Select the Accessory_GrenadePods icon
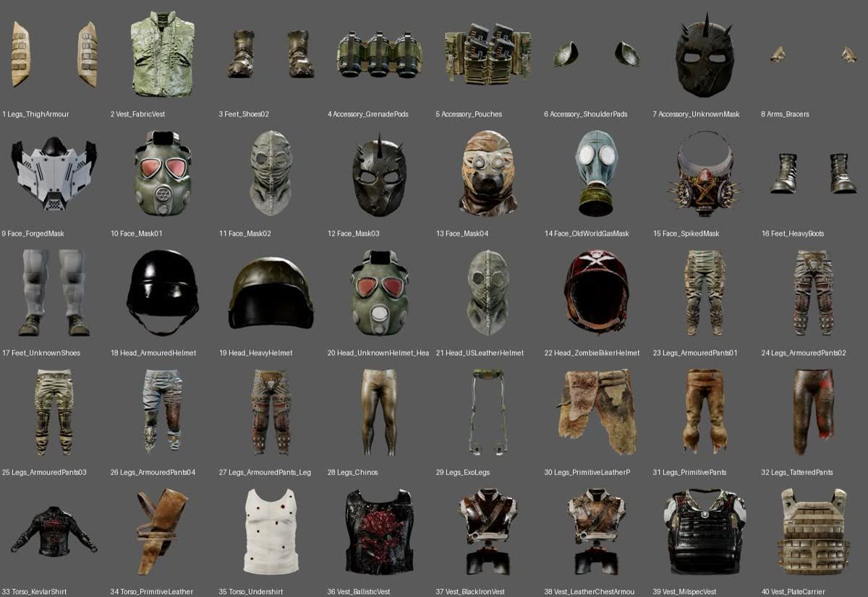The width and height of the screenshot is (868, 597). (x=379, y=55)
